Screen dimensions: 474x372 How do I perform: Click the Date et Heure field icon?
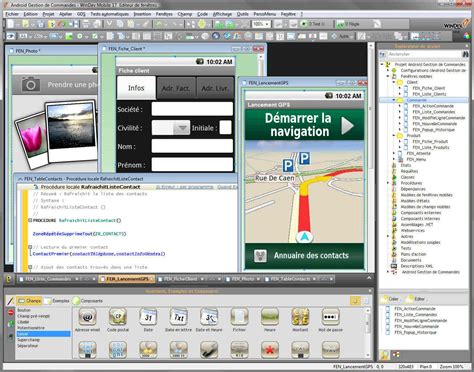pos(209,317)
